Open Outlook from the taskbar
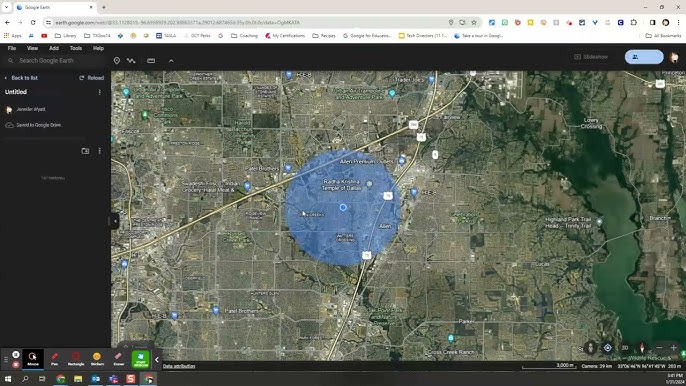This screenshot has width=686, height=386. point(95,379)
